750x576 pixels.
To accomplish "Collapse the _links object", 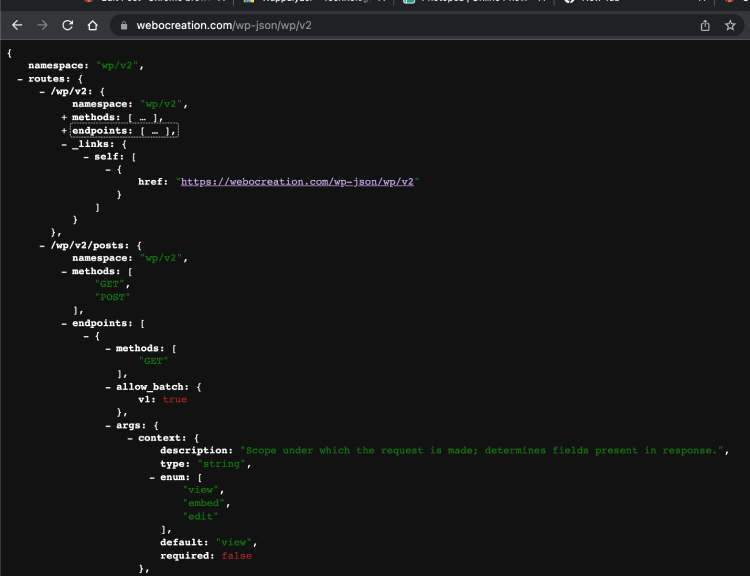I will tap(64, 144).
